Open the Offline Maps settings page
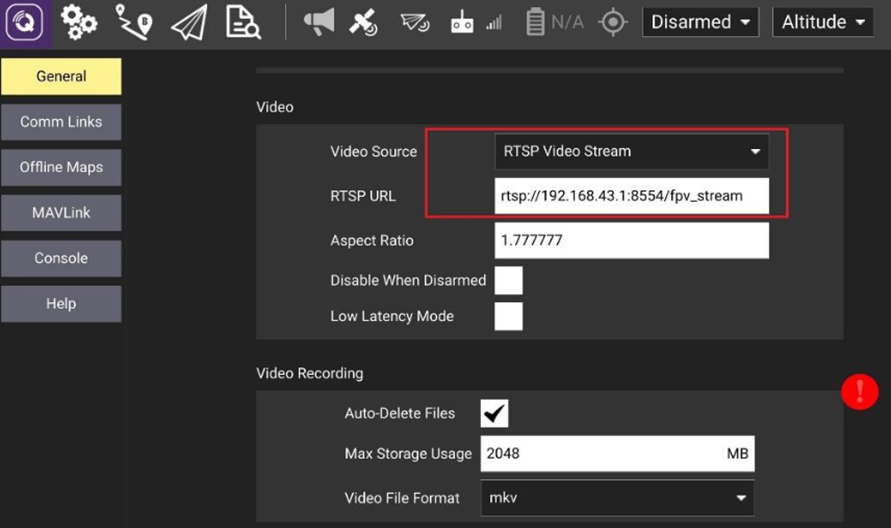 [x=61, y=167]
